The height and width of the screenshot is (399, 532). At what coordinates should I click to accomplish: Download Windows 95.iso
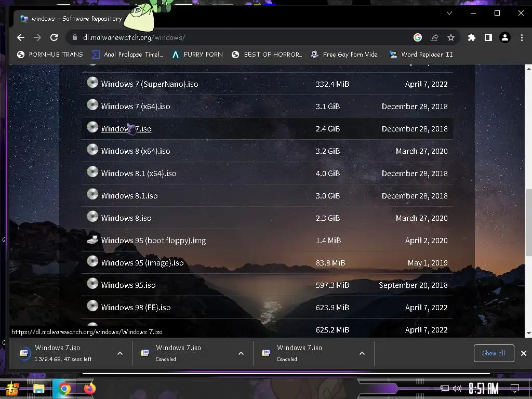point(128,285)
